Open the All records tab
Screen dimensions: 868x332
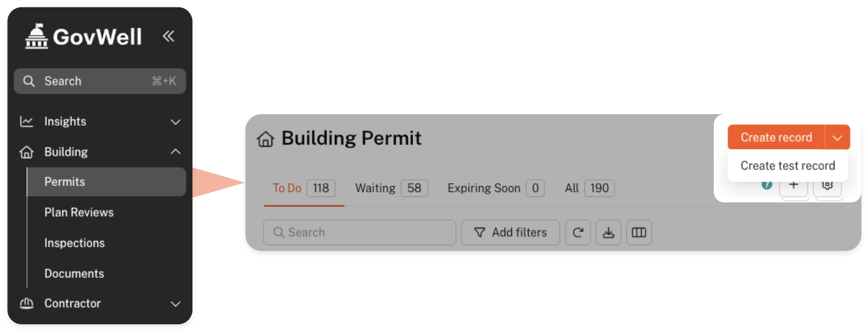(589, 188)
